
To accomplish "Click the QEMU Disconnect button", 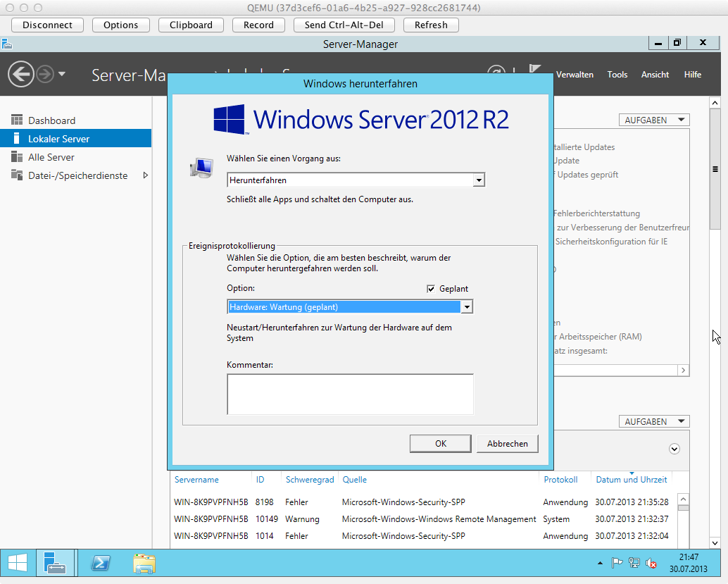I will tap(47, 25).
